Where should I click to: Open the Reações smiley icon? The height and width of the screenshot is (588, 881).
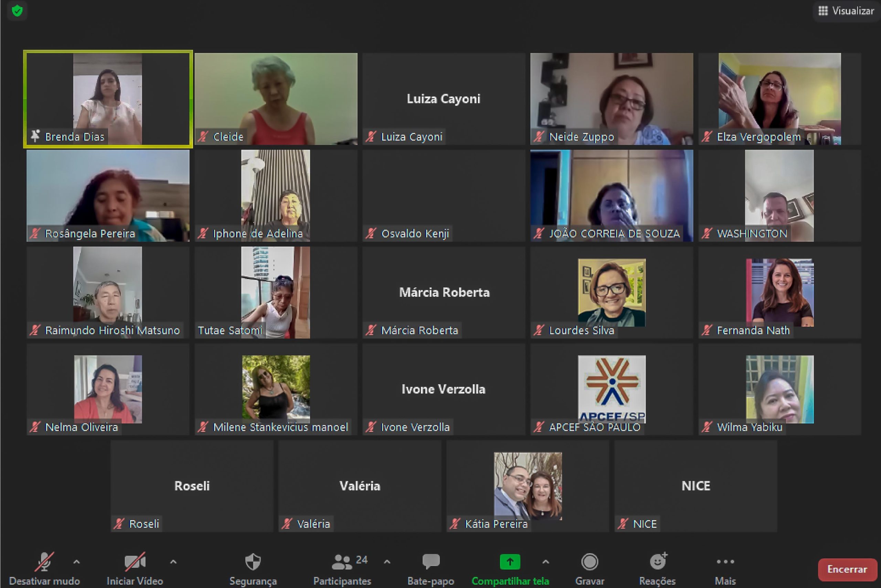(x=658, y=561)
